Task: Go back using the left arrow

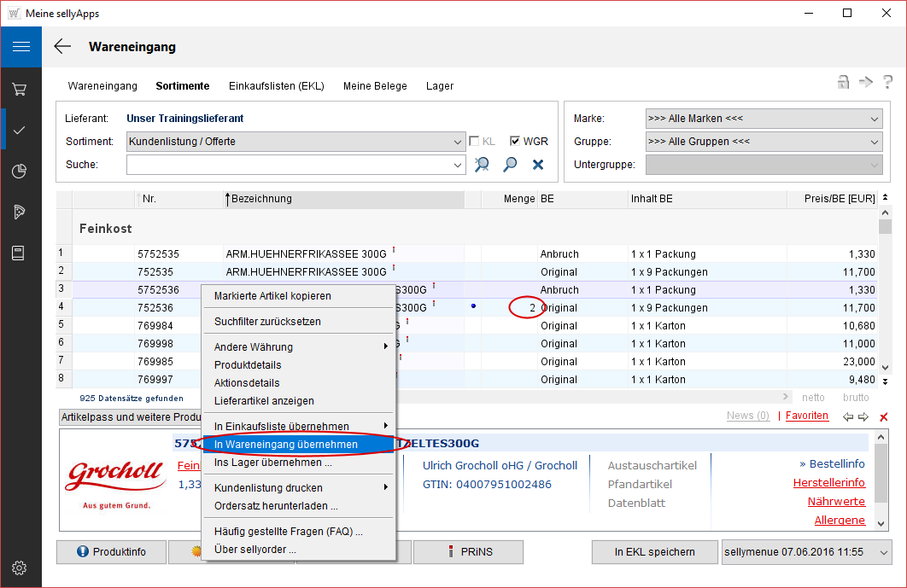Action: (x=62, y=47)
